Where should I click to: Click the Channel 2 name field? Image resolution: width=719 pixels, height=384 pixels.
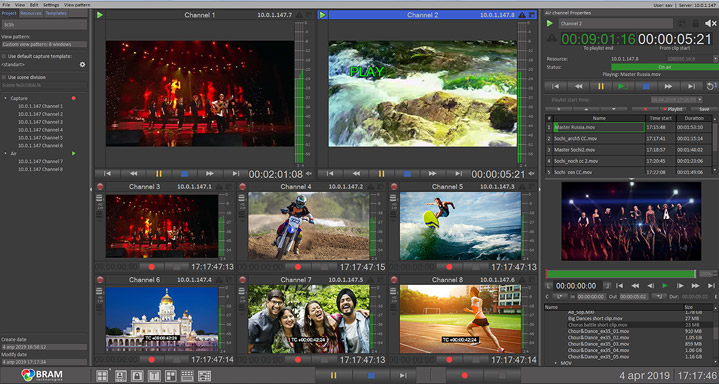tap(615, 23)
